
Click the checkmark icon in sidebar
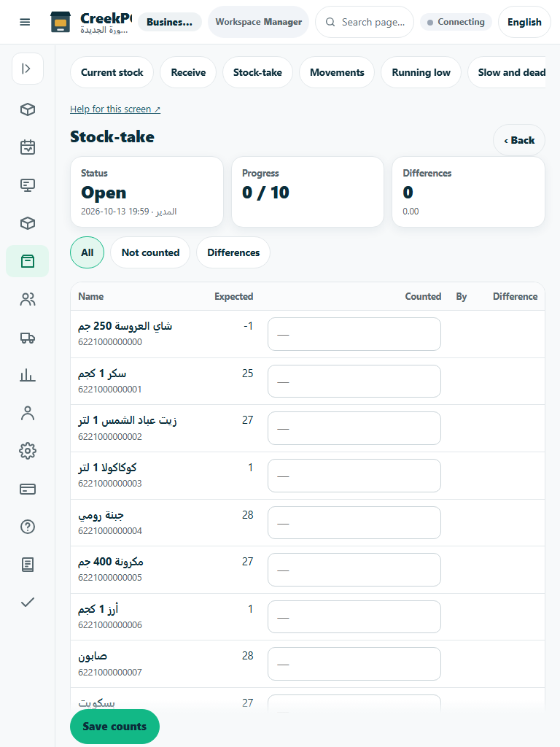(28, 602)
